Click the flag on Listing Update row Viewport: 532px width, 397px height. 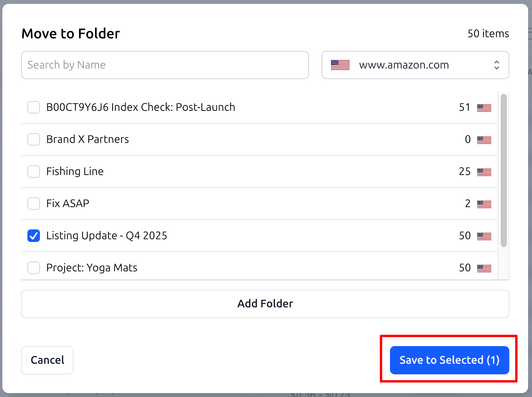pyautogui.click(x=484, y=236)
